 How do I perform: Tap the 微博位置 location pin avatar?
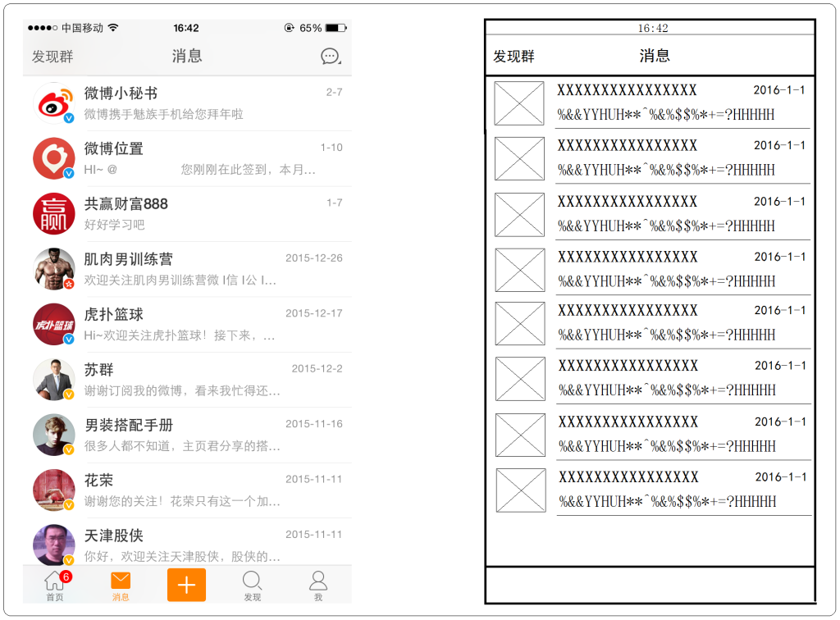[54, 158]
